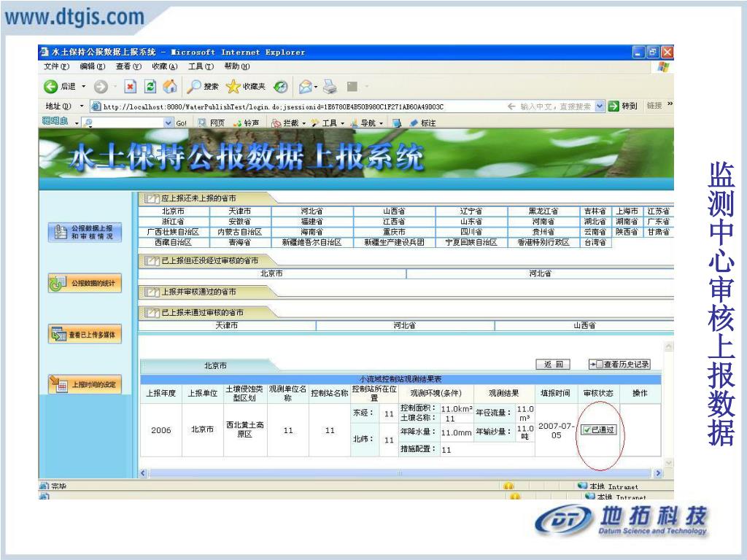Screen dimensions: 747x560
Task: Expand the 地址(D) dropdown arrow
Action: [82, 106]
